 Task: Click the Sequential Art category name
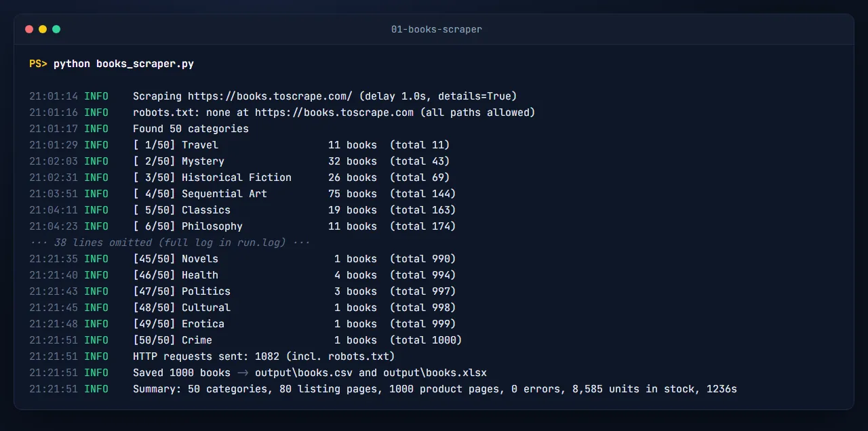click(224, 194)
